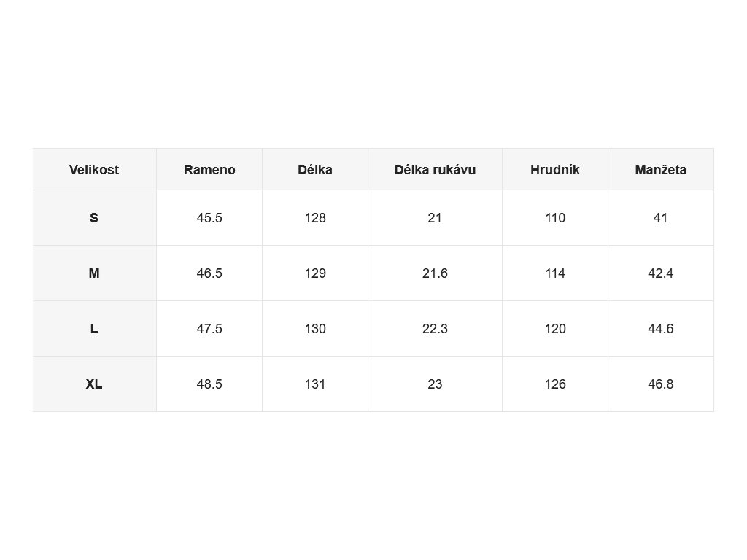Select the Délka rukávu header cell
747x560 pixels.
[435, 169]
